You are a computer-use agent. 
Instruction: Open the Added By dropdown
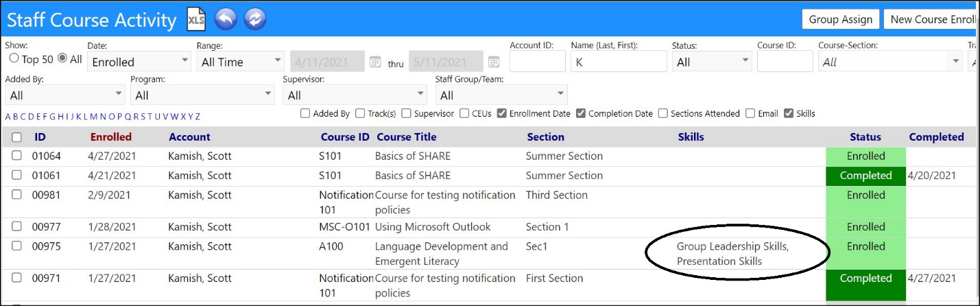[x=64, y=95]
